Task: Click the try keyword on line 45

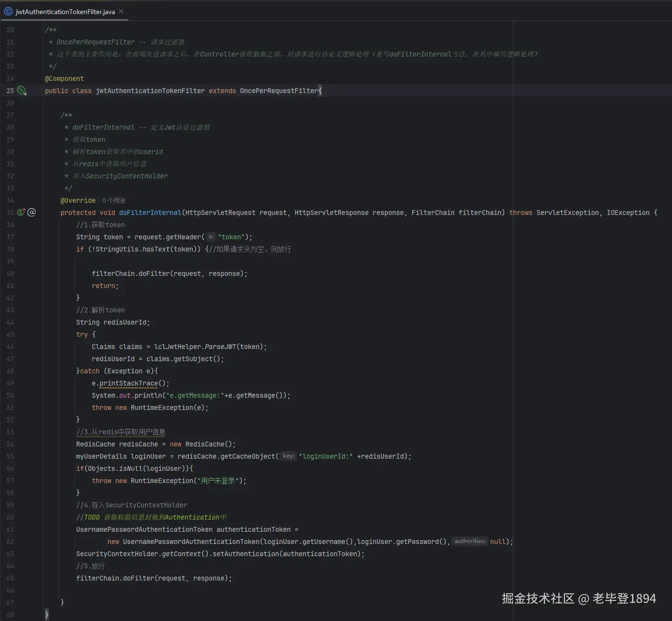Action: (x=82, y=334)
